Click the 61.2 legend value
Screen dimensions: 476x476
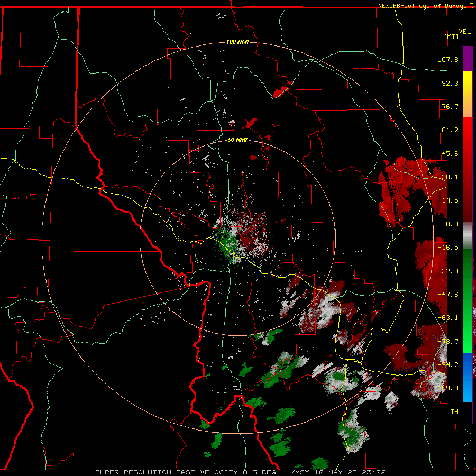tap(450, 130)
